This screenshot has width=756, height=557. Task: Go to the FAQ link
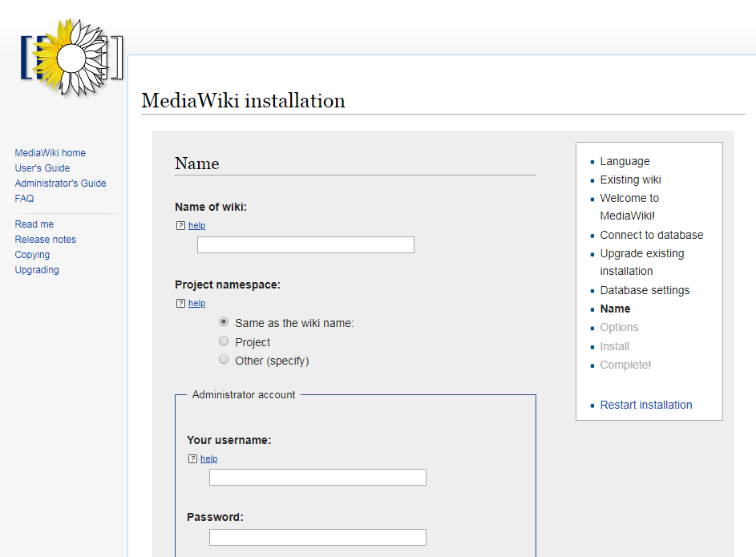point(24,199)
